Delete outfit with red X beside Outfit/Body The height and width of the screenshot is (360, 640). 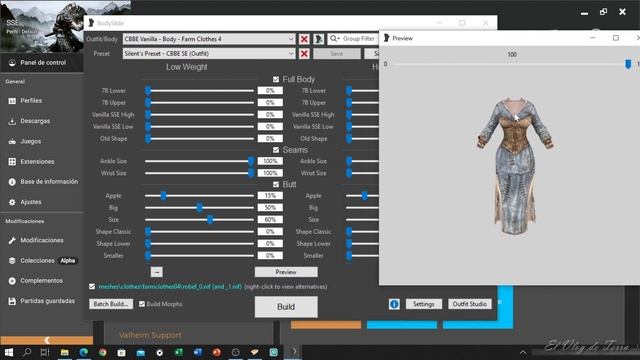click(304, 39)
